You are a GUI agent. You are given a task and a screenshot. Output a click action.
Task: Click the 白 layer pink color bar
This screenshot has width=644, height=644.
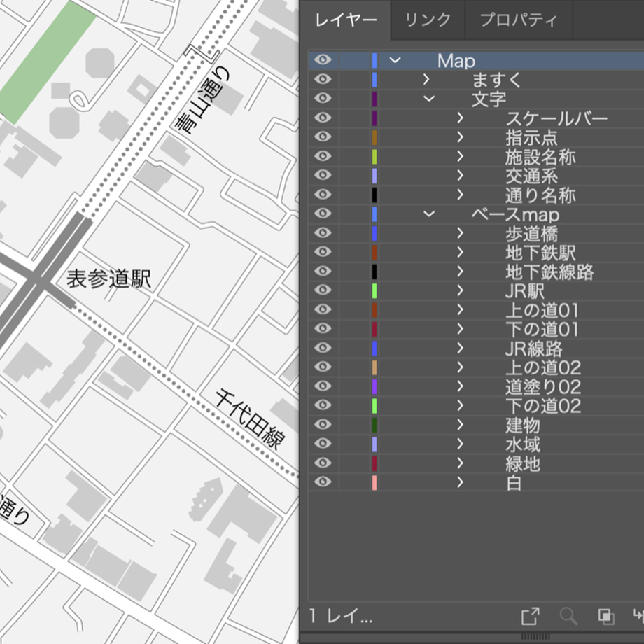(374, 482)
